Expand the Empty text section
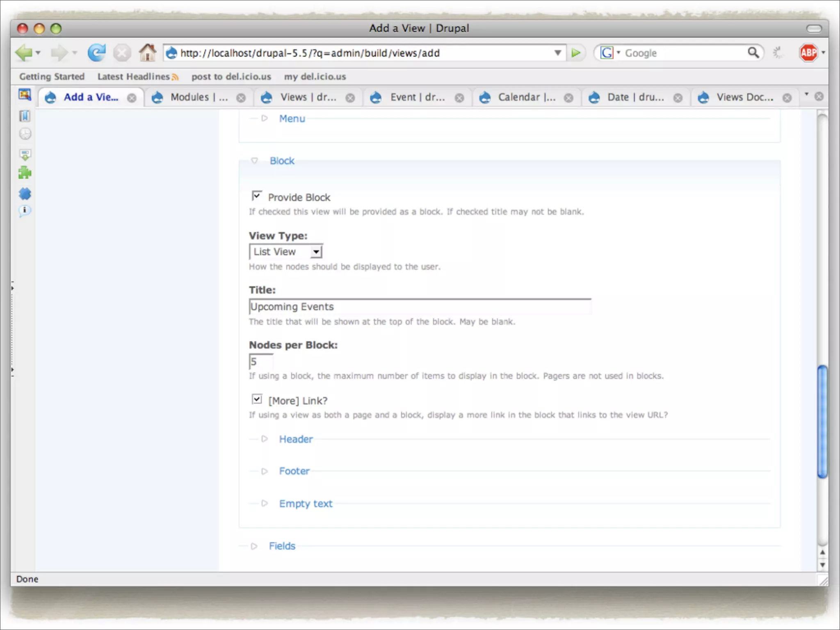This screenshot has width=840, height=630. click(306, 504)
